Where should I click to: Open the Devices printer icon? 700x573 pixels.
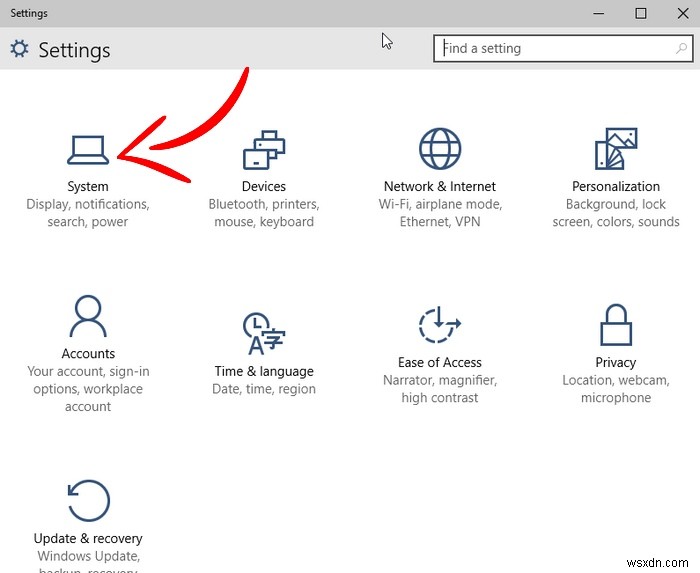264,150
